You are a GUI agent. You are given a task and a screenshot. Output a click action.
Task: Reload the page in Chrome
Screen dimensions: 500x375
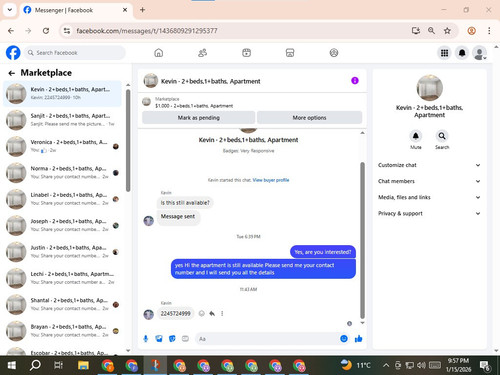(46, 31)
